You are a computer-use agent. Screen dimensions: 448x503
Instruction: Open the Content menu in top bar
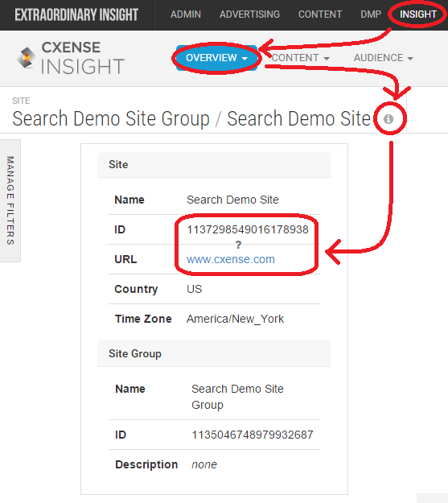(320, 14)
